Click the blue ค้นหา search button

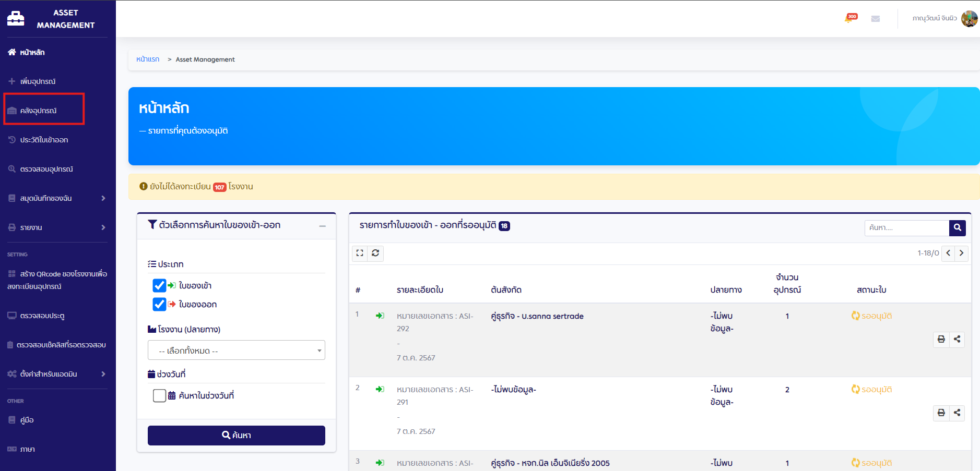237,435
